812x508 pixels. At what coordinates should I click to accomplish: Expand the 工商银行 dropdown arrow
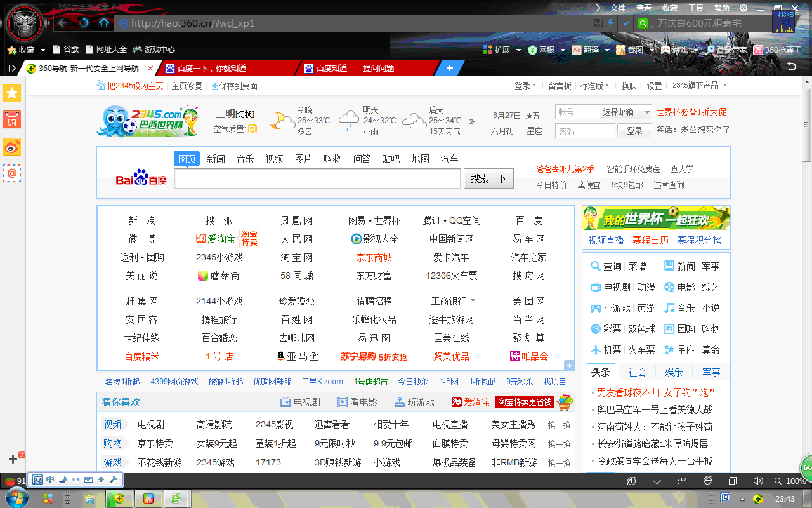pos(473,301)
